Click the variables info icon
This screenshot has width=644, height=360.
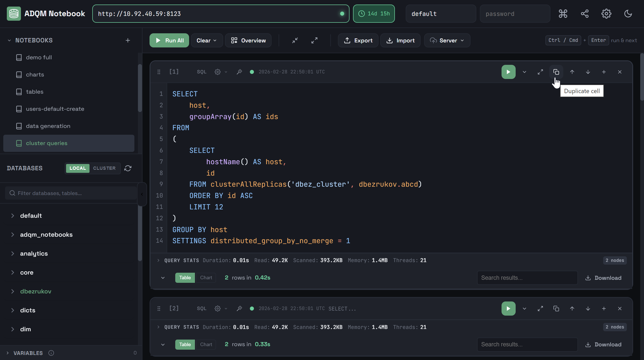click(51, 353)
